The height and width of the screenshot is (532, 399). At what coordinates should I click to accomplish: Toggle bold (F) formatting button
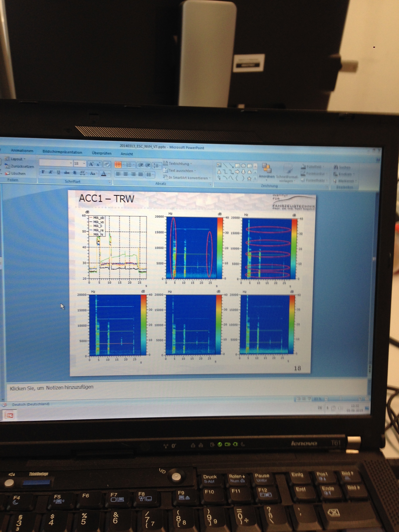43,172
